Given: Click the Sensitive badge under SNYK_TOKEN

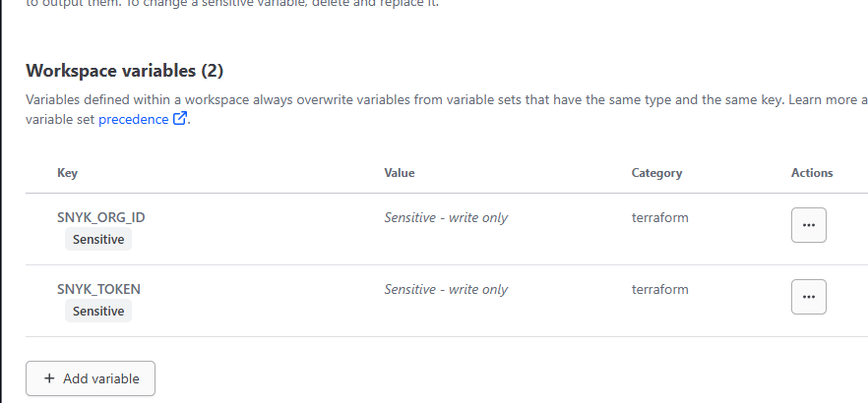Looking at the screenshot, I should (98, 312).
